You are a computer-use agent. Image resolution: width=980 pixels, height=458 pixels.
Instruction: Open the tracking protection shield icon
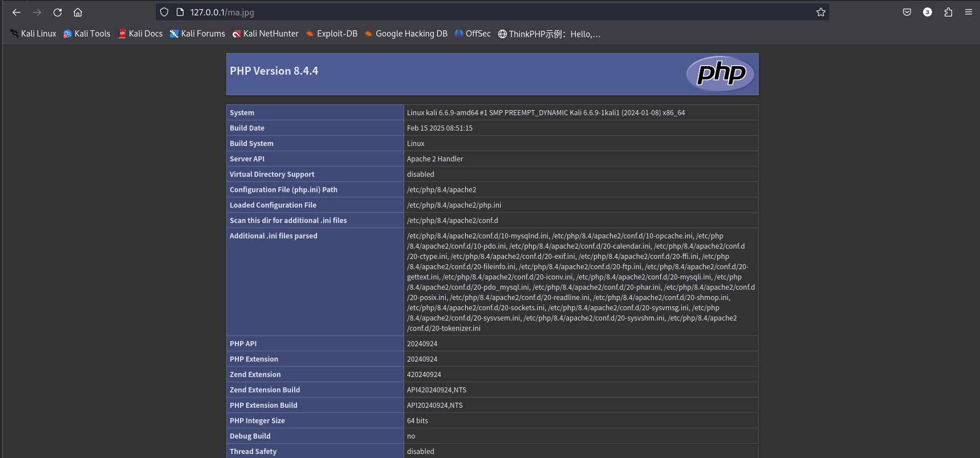pyautogui.click(x=164, y=12)
